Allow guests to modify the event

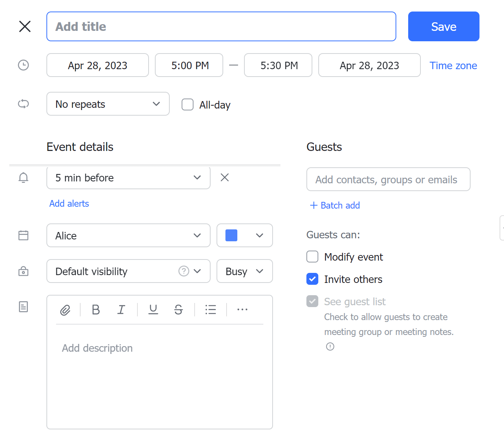click(x=312, y=257)
